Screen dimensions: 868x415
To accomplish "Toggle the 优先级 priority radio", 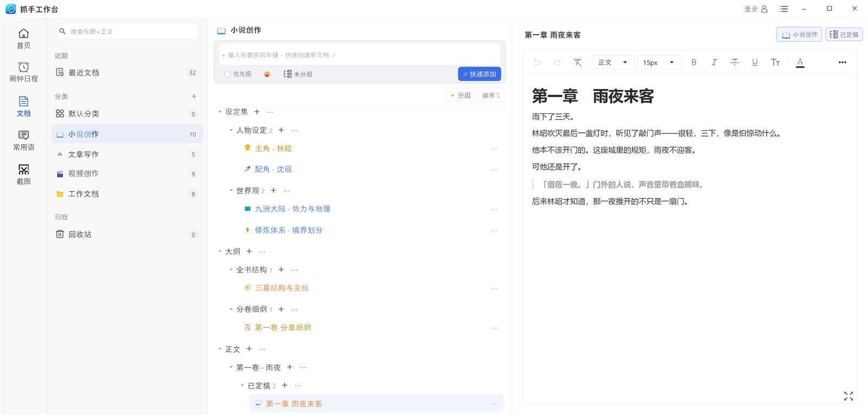I will tap(227, 74).
